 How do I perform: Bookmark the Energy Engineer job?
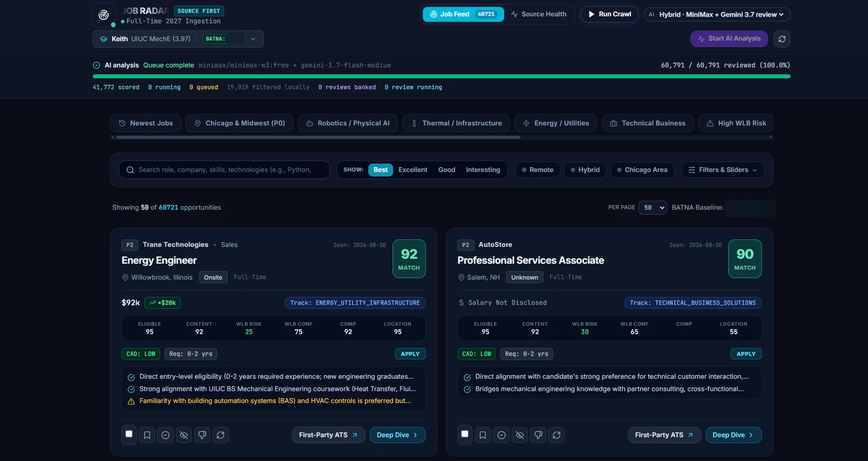147,435
